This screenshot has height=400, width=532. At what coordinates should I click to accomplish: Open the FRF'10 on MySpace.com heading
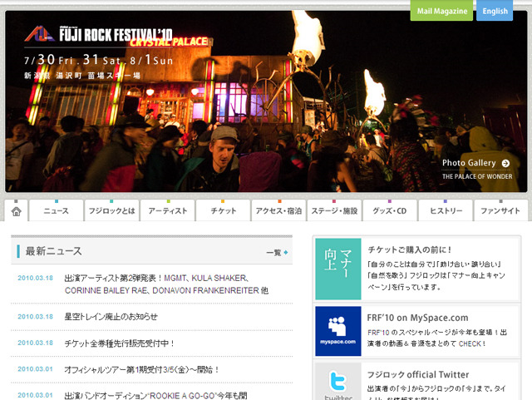[417, 318]
